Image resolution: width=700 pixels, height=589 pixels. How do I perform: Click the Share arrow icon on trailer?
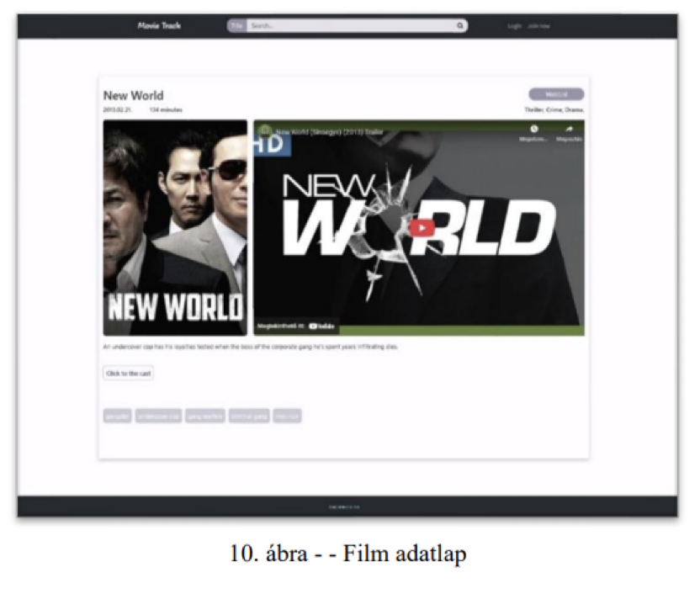[x=569, y=129]
